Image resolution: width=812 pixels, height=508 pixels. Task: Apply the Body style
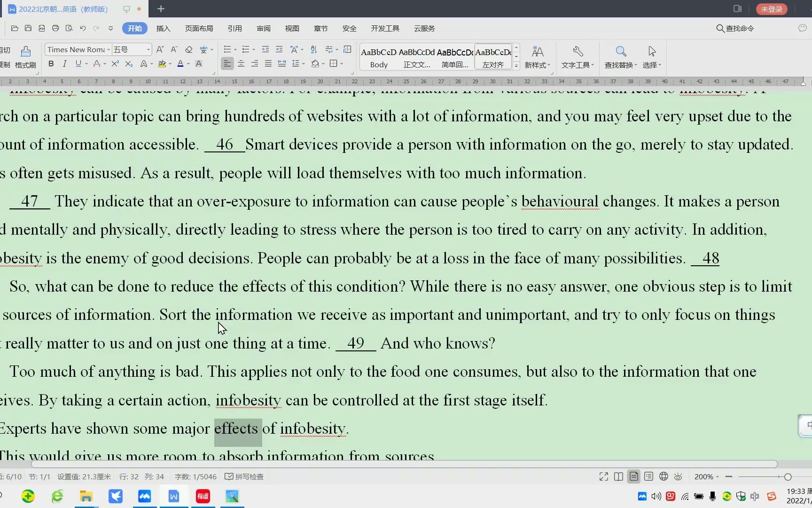pos(379,57)
